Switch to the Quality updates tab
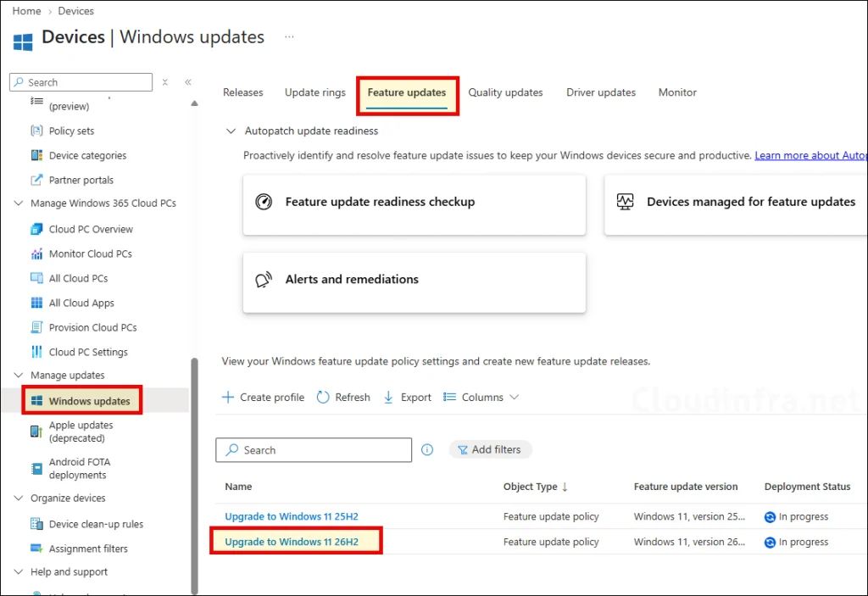 pyautogui.click(x=505, y=92)
